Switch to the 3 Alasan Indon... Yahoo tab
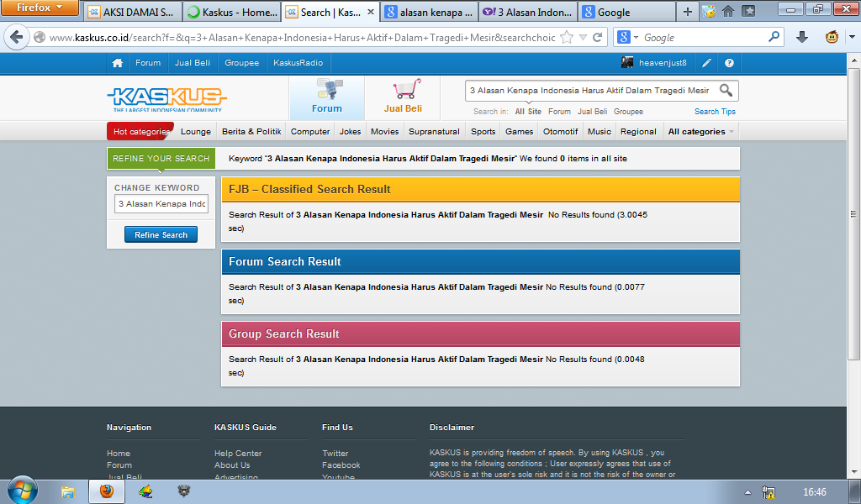This screenshot has width=861, height=504. click(529, 12)
